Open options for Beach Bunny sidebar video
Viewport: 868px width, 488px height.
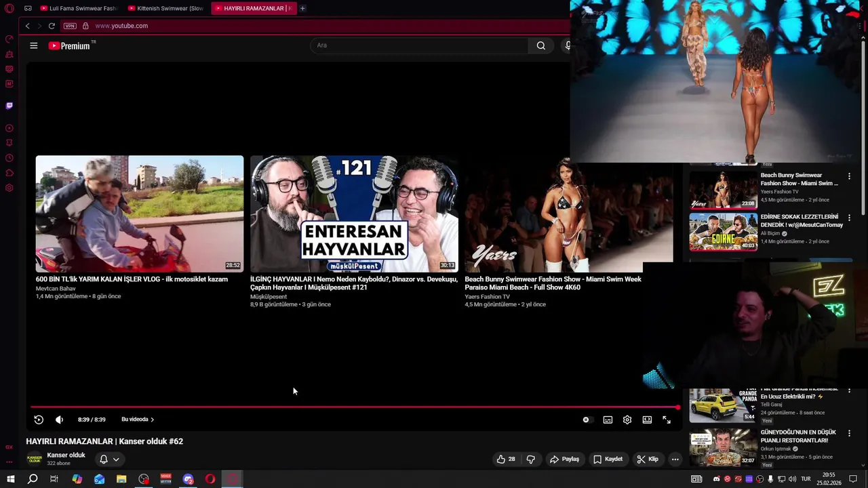tap(849, 176)
